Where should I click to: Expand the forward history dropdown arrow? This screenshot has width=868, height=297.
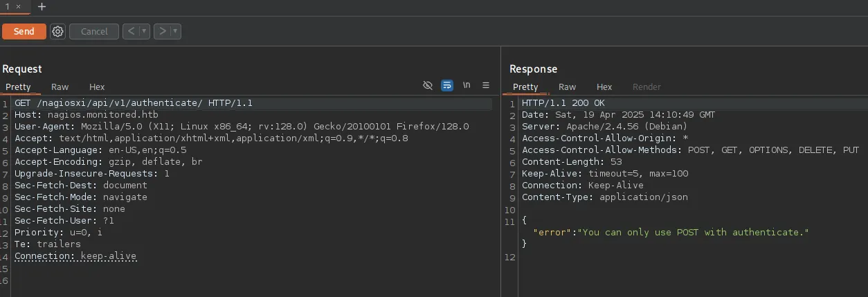coord(175,31)
